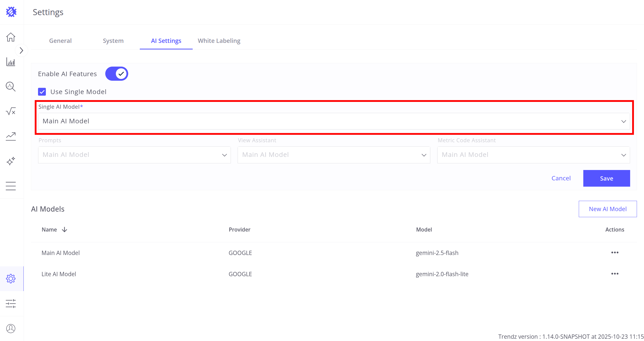
Task: Open actions menu for Lite AI Model
Action: (615, 274)
